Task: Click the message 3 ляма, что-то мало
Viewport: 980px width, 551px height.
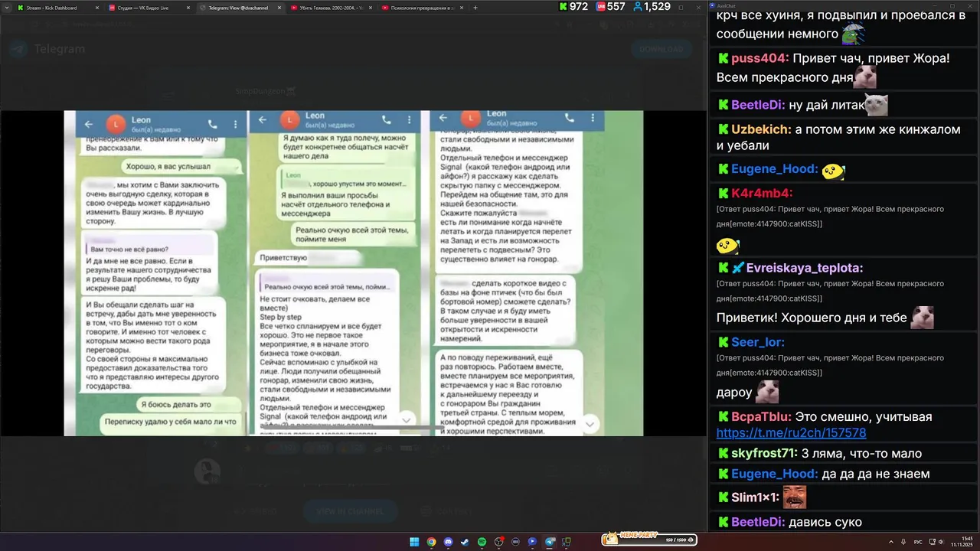Action: click(861, 453)
